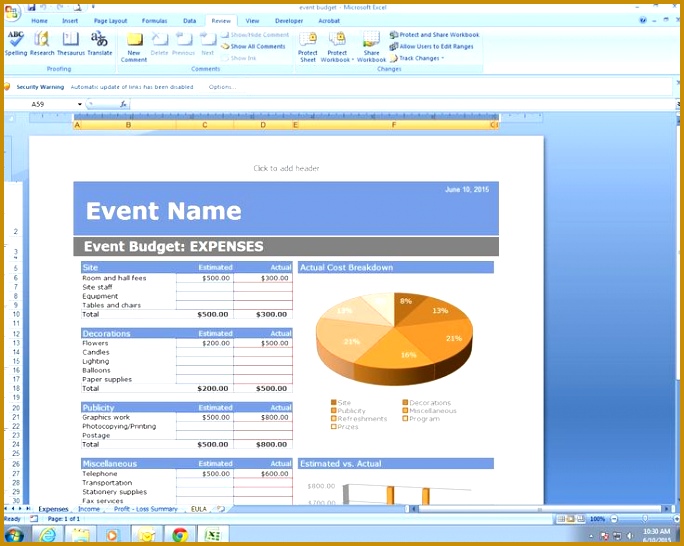Viewport: 684px width, 546px height.
Task: Switch to the Formulas tab
Action: click(154, 20)
